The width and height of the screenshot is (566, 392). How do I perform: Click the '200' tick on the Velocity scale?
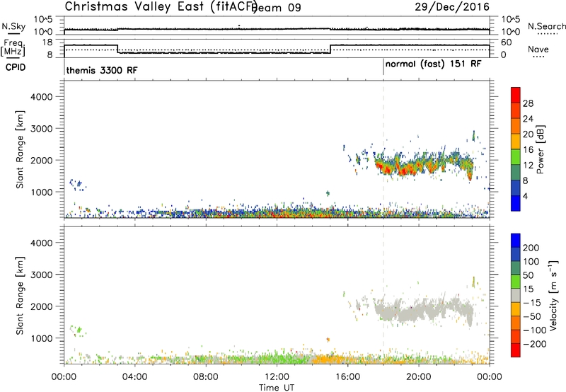531,248
